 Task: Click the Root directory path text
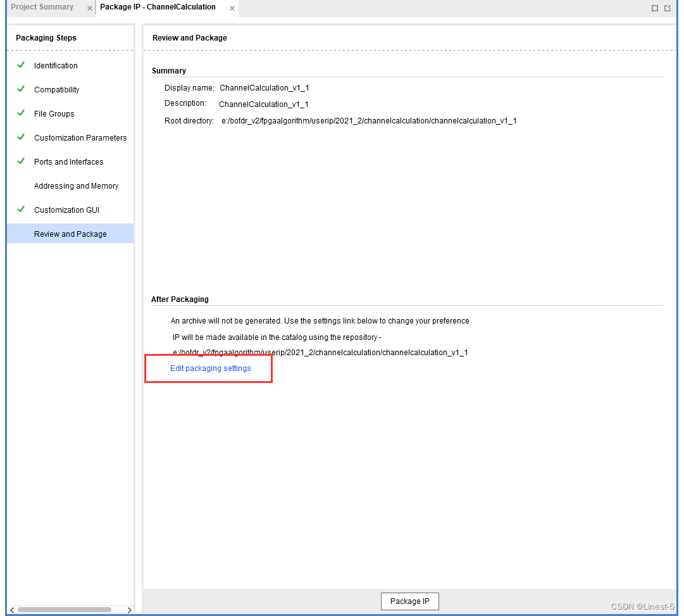369,121
